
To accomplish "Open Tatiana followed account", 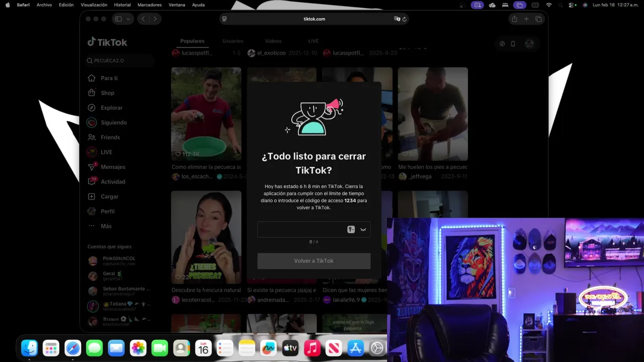I will point(119,306).
